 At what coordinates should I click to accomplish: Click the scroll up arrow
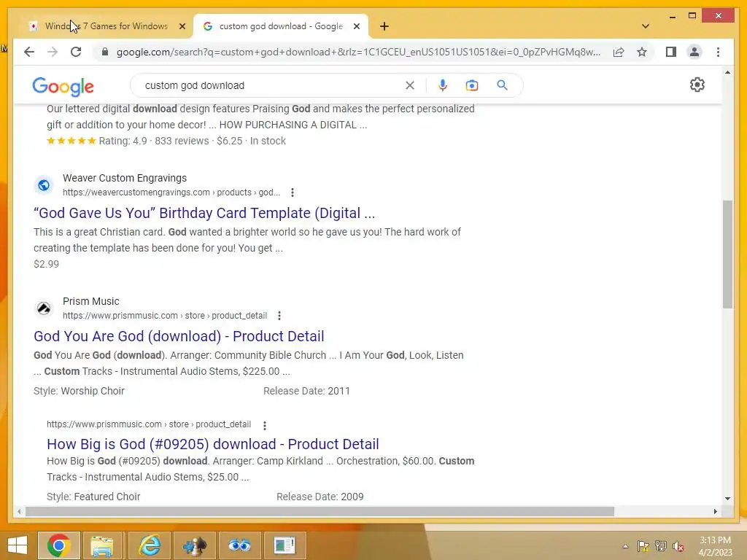point(727,72)
